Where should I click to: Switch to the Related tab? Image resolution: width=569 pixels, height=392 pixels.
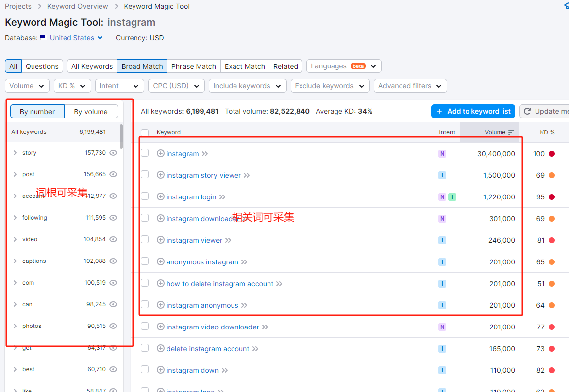pyautogui.click(x=286, y=66)
